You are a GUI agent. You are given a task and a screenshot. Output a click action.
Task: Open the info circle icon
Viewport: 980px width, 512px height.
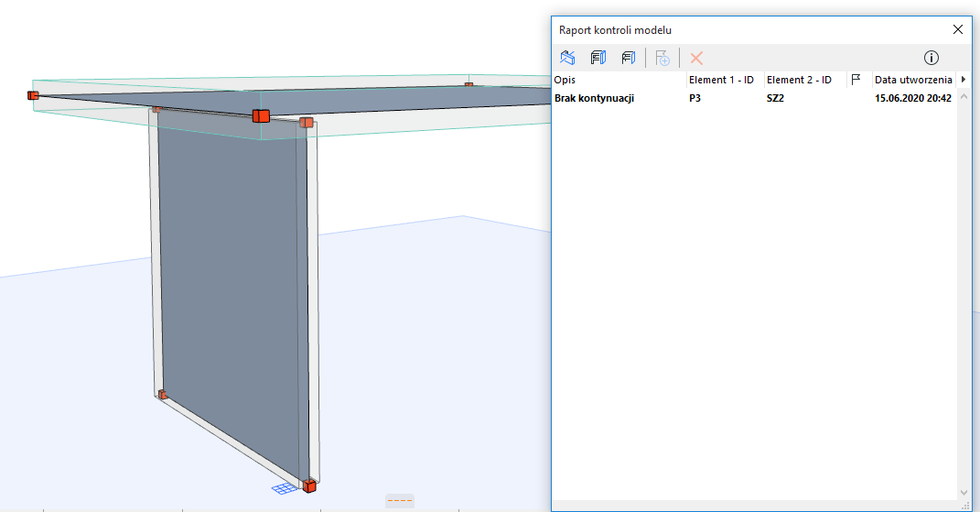pyautogui.click(x=932, y=58)
